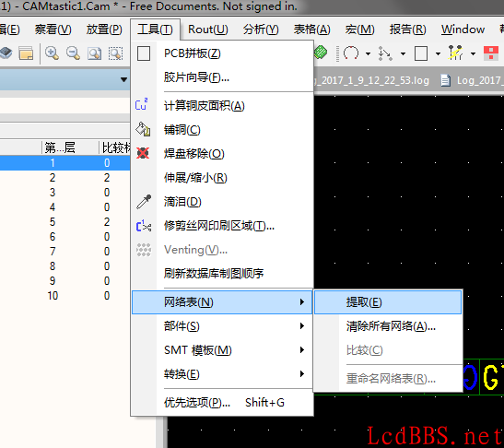This screenshot has height=448, width=504.
Task: Select 计算铜皮面积(A) menu entry
Action: click(x=222, y=105)
